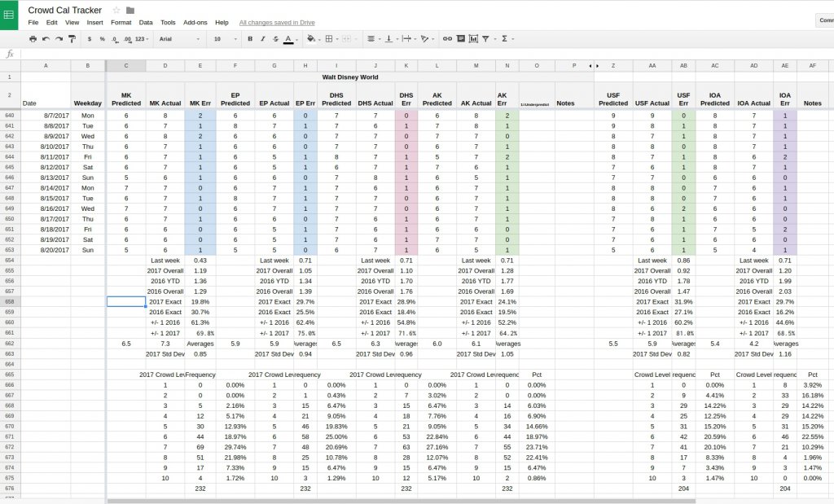Open the Add-ons menu

coord(195,23)
